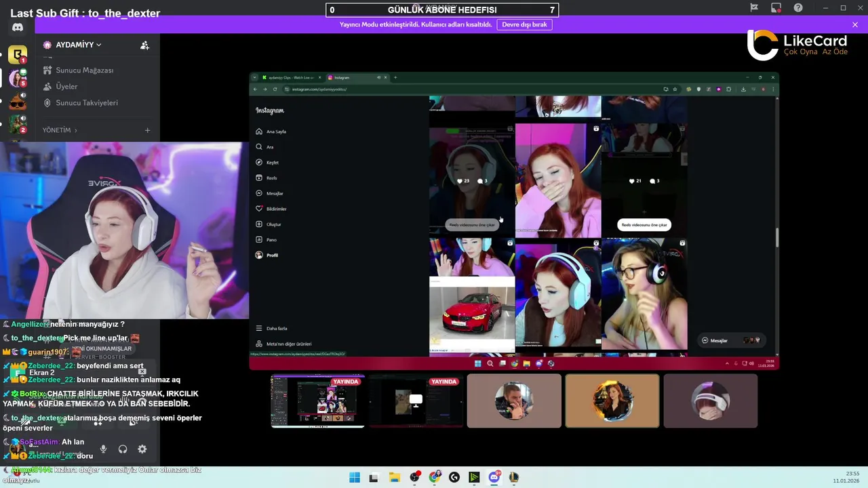The height and width of the screenshot is (488, 868).
Task: Click grey Reels videosunu öne çıkar button
Action: point(472,224)
